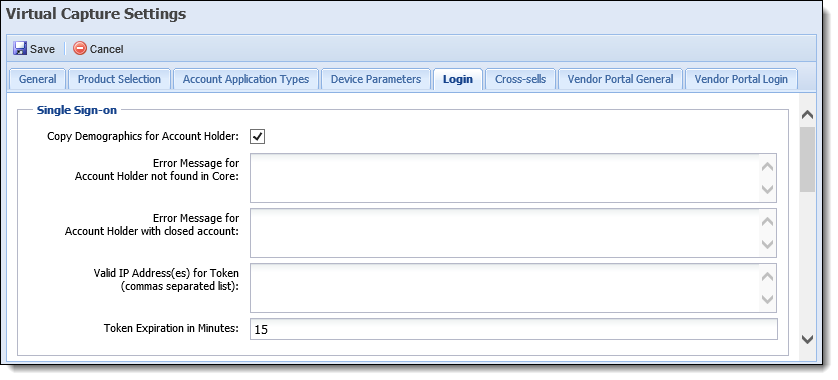Viewport: 838px width, 380px height.
Task: Click the Virtual Capture Settings title
Action: (x=96, y=14)
